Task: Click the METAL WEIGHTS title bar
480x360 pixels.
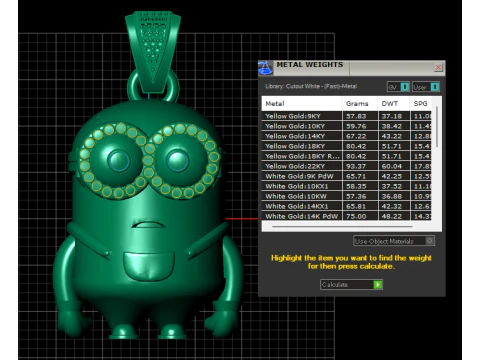Action: pyautogui.click(x=353, y=68)
